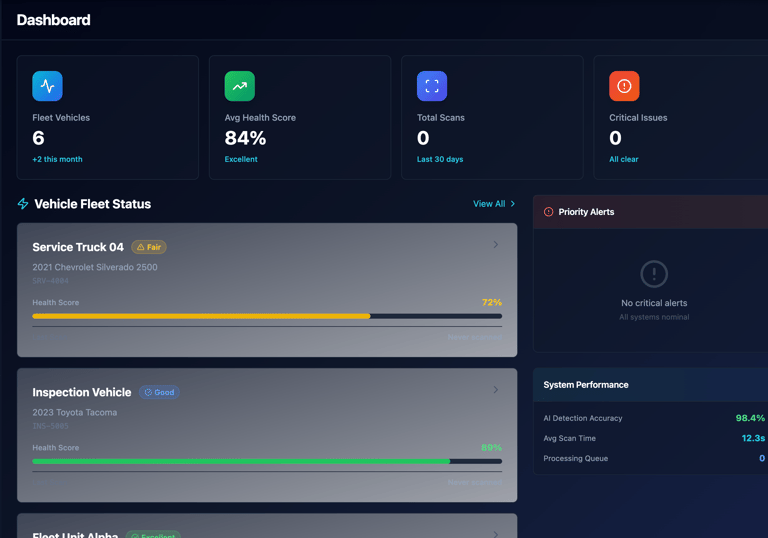This screenshot has width=768, height=538.
Task: Click the lightning bolt beside Vehicle Fleet Status
Action: (23, 204)
